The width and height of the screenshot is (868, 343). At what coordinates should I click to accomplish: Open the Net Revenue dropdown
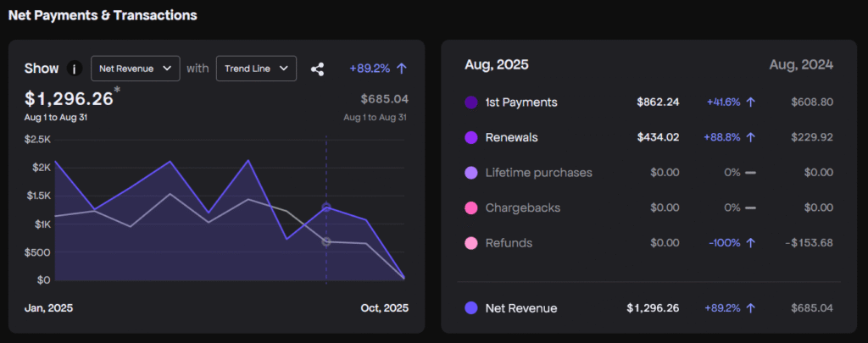(x=135, y=69)
